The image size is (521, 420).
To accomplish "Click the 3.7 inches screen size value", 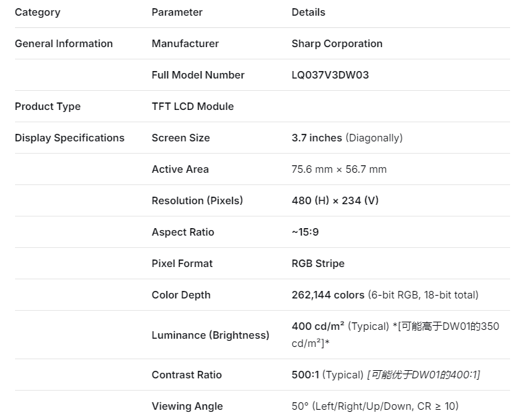I will click(317, 138).
